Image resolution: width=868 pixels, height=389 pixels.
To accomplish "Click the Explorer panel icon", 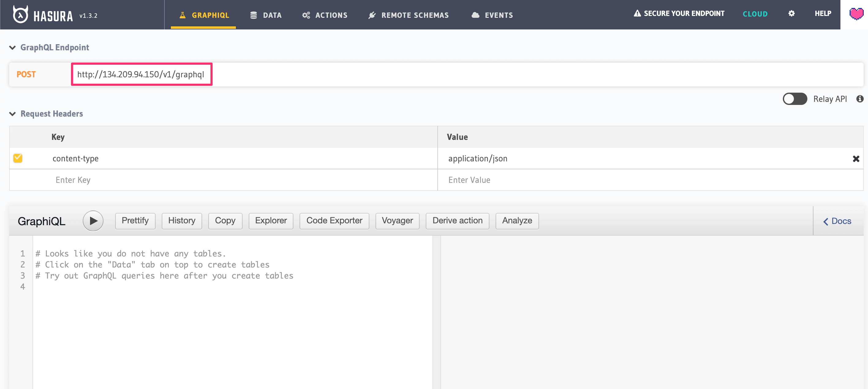I will click(271, 221).
